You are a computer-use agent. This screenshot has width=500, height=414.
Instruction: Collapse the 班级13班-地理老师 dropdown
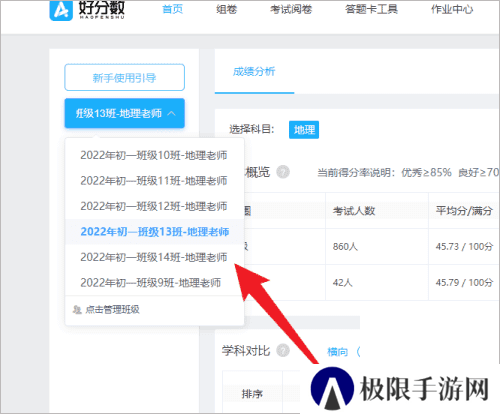[125, 113]
